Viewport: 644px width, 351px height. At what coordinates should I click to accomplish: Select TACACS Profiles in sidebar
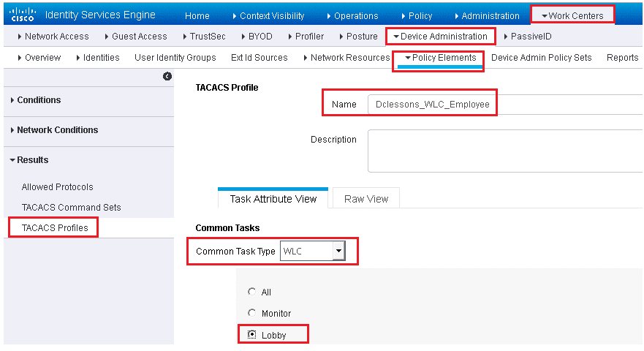pos(55,228)
